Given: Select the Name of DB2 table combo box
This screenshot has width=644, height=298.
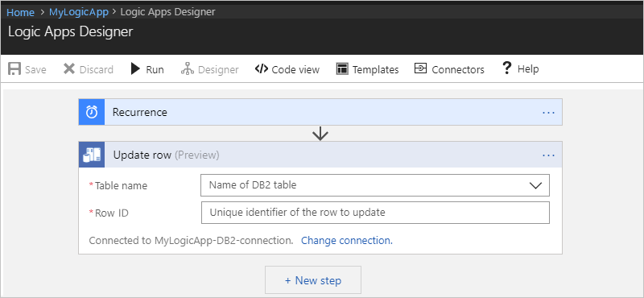Looking at the screenshot, I should point(374,185).
